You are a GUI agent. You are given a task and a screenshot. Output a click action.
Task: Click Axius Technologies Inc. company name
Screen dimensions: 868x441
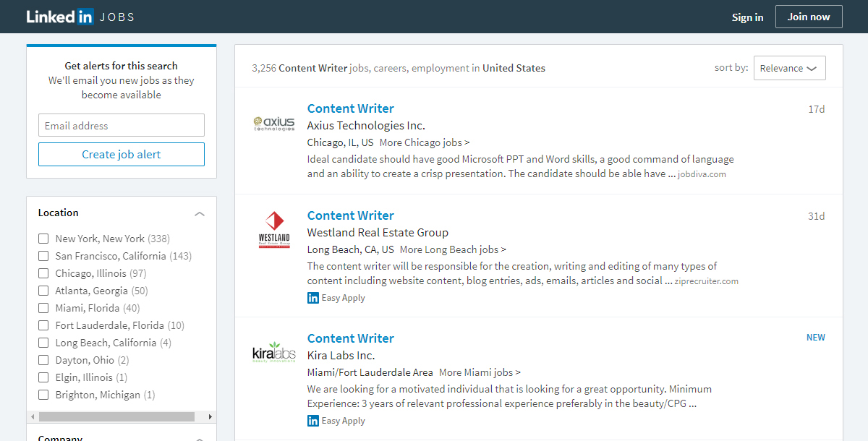tap(366, 126)
